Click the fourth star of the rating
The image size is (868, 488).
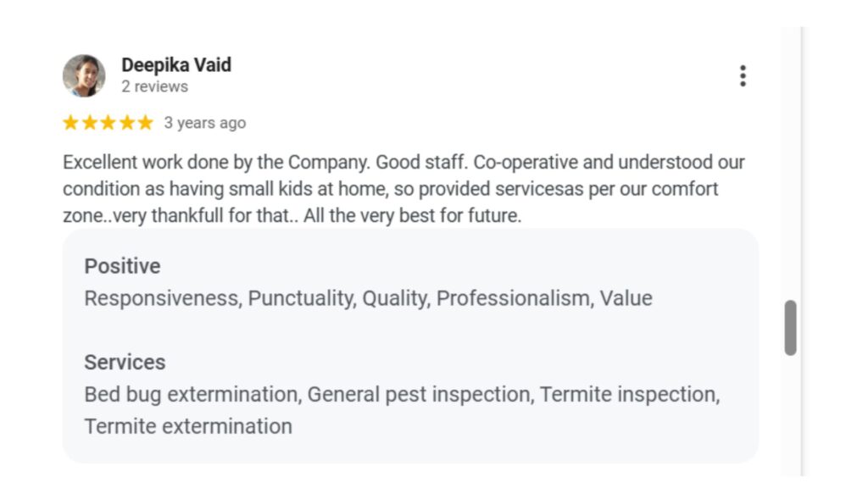pos(126,123)
